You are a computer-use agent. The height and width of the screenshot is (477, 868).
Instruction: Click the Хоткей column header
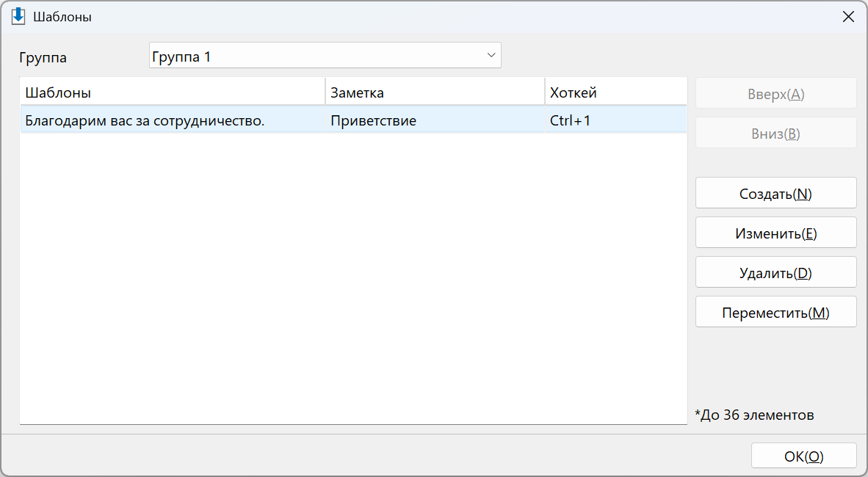616,92
